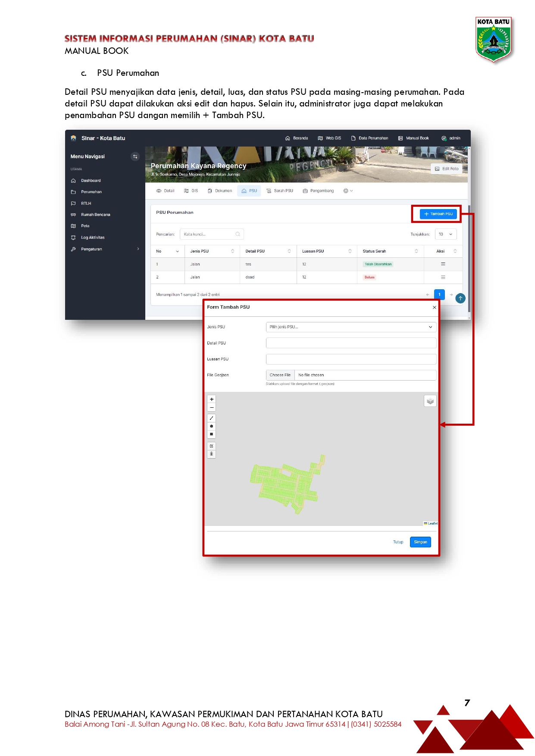Screen dimensions: 535x756
Task: Close the Form Tambah PSU dialog
Action: tap(435, 307)
